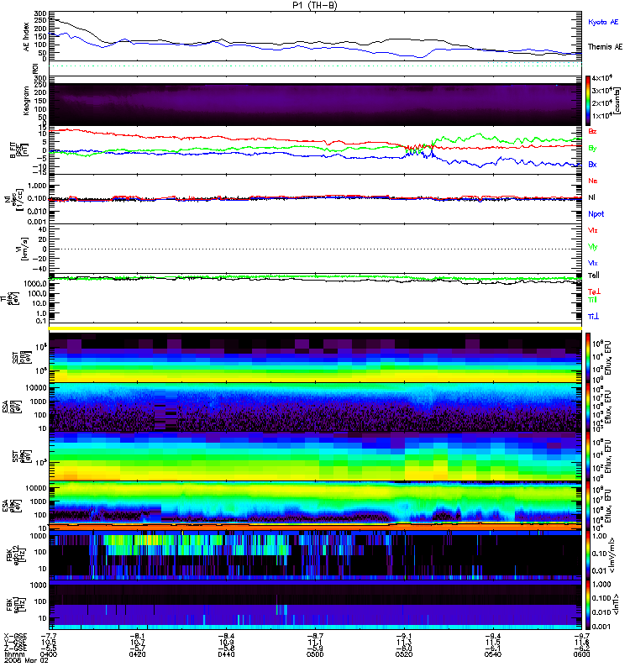Click the 0500 time tick label
The image size is (630, 672).
pos(315,654)
